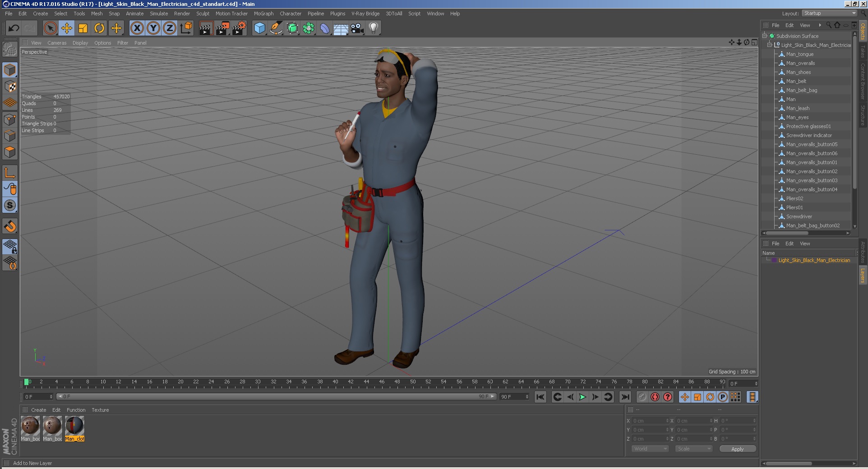Open the Character menu
868x469 pixels.
coord(291,14)
